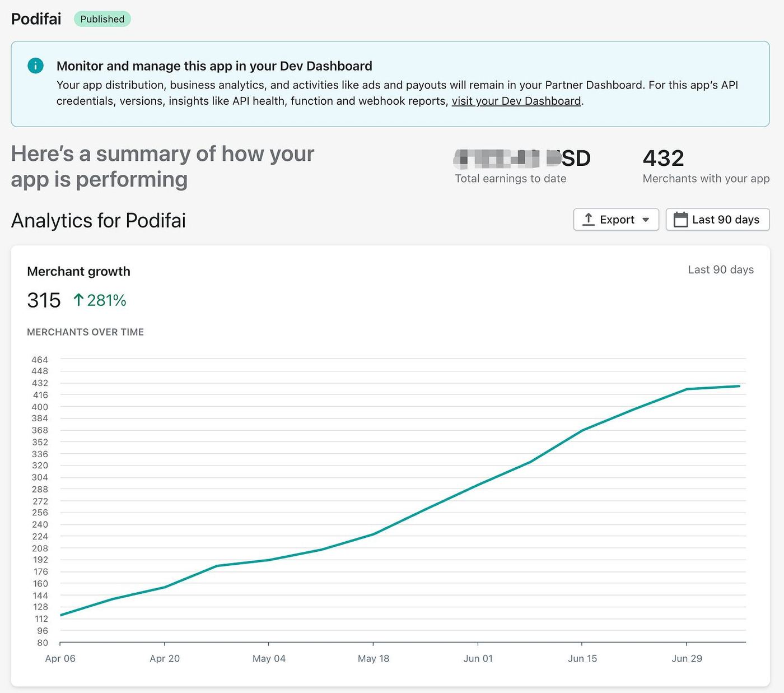
Task: Click the Apr 06 x-axis label
Action: (x=60, y=658)
